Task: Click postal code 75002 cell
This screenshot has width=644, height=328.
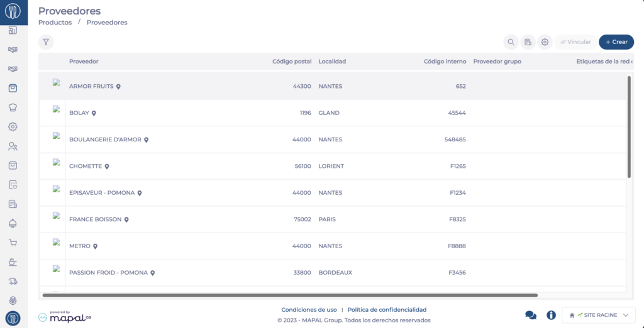Action: coord(302,220)
